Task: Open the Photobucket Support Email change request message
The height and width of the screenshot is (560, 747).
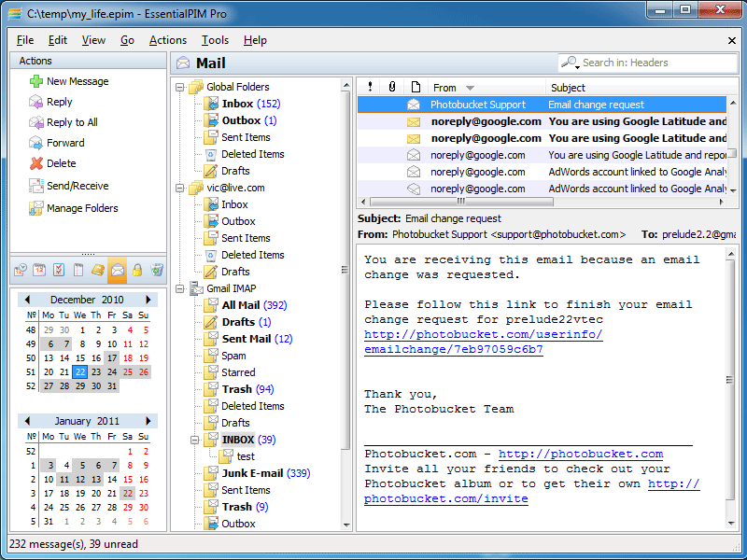Action: [x=542, y=105]
